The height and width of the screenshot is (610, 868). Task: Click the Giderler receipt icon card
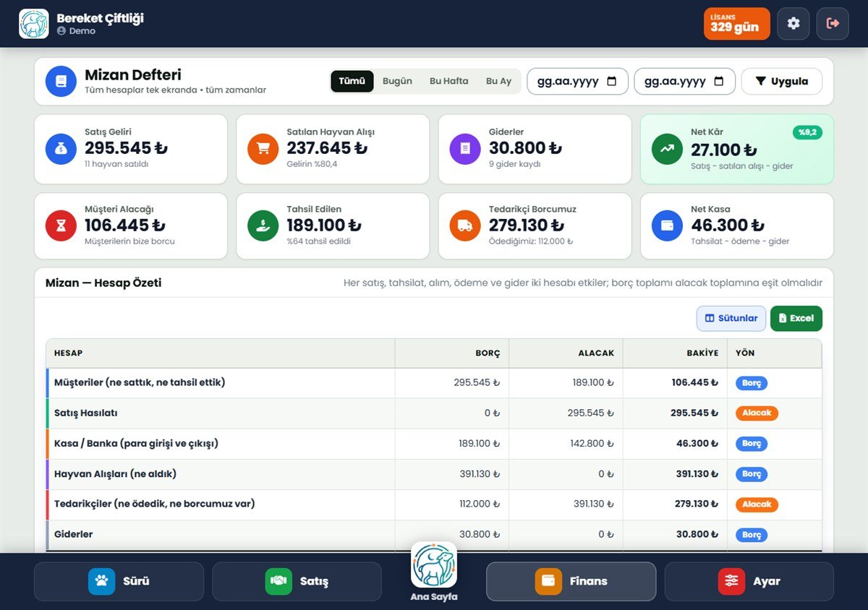[x=465, y=148]
